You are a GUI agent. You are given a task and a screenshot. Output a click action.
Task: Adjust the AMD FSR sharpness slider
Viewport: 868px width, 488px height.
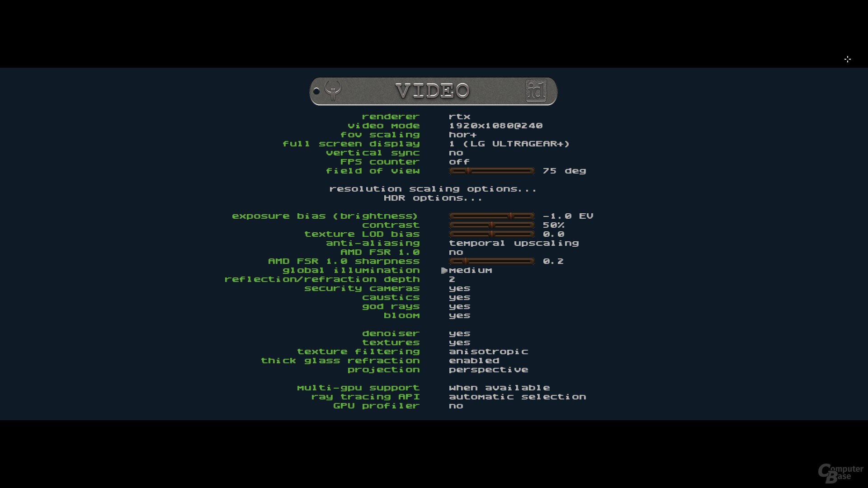[x=491, y=261]
